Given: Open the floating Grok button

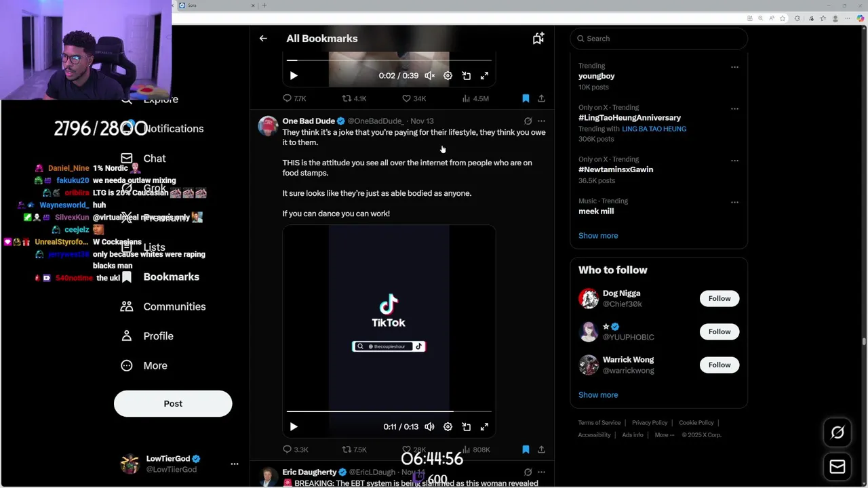Looking at the screenshot, I should pos(837,432).
